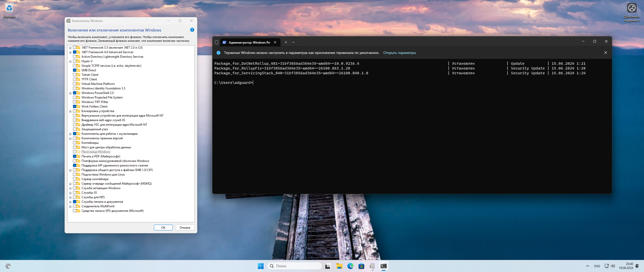Dismiss the terminal default app notification
644x272 pixels.
click(606, 53)
